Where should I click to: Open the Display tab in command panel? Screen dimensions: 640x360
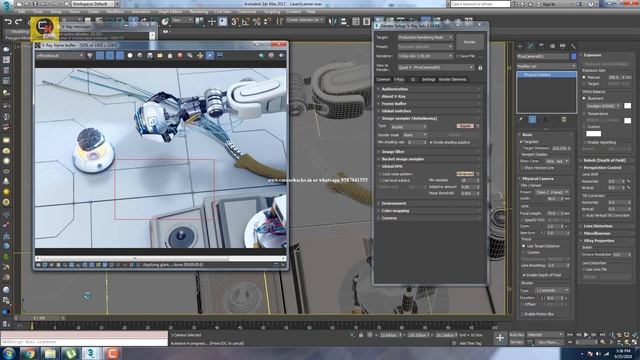(x=562, y=46)
